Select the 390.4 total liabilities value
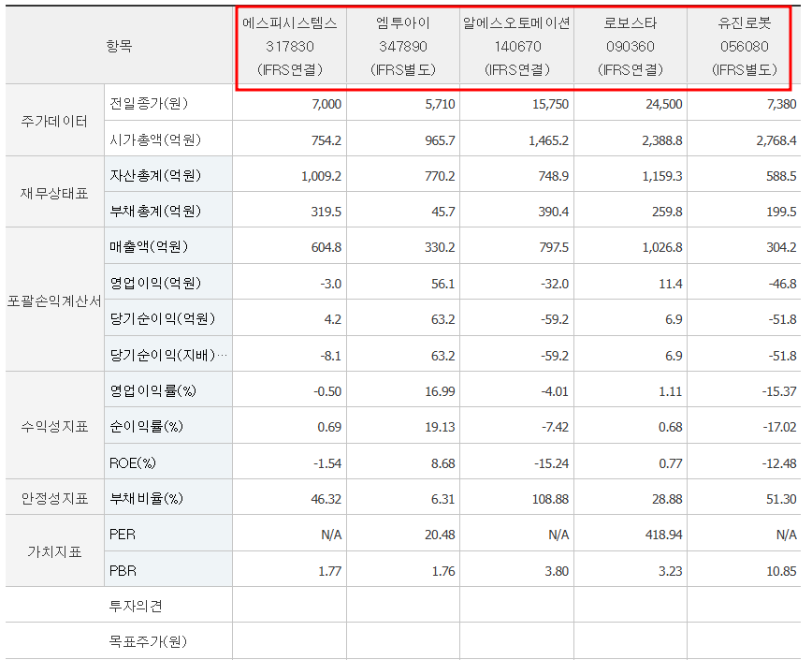812x660 pixels. tap(554, 212)
